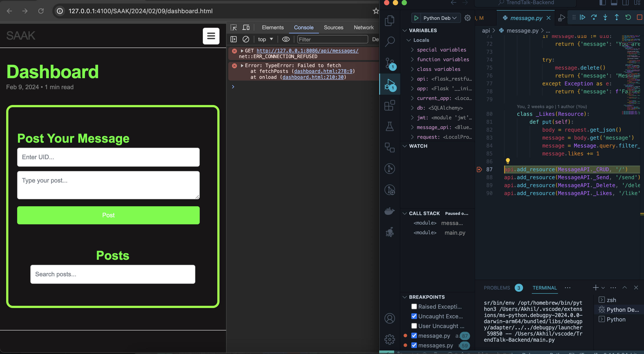This screenshot has width=644, height=354.
Task: Click DevTools inspect element icon
Action: point(234,27)
